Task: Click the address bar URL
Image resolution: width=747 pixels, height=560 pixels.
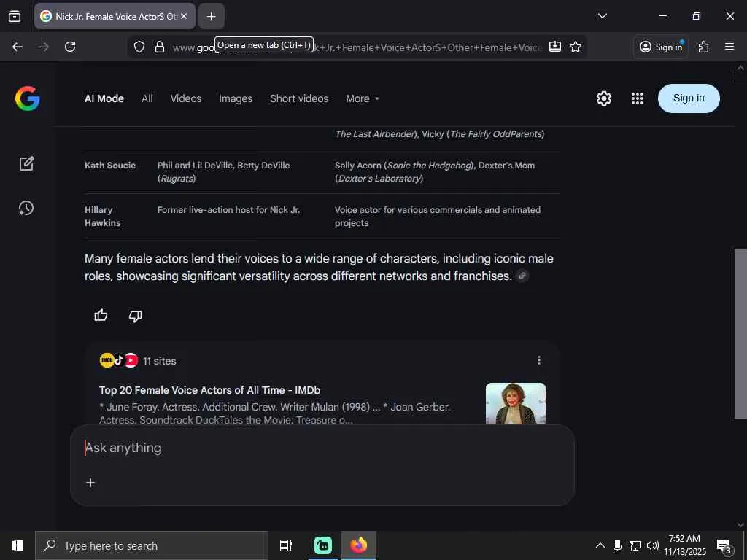Action: 357,47
